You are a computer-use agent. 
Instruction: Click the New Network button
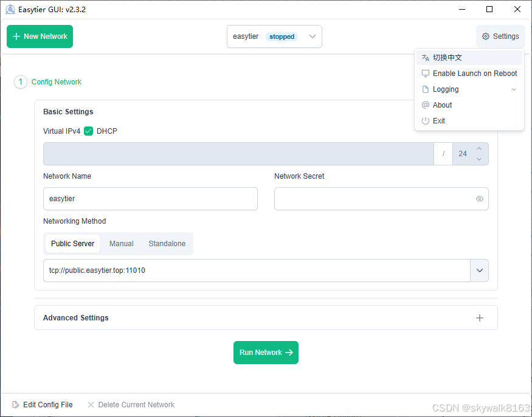point(40,36)
